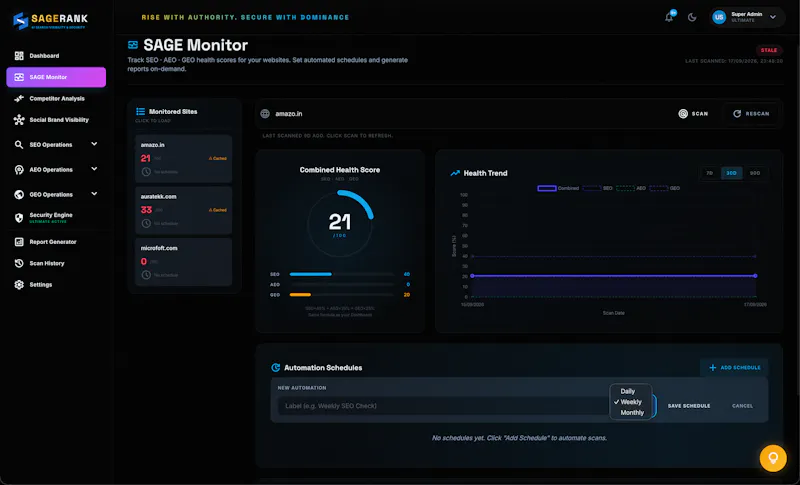The image size is (800, 485).
Task: Click the Rescan button
Action: [751, 114]
